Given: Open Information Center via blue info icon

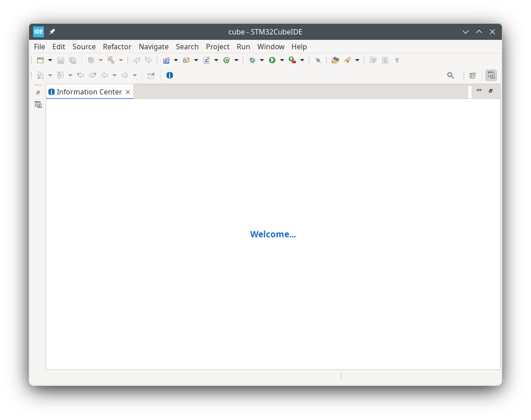Looking at the screenshot, I should click(170, 75).
